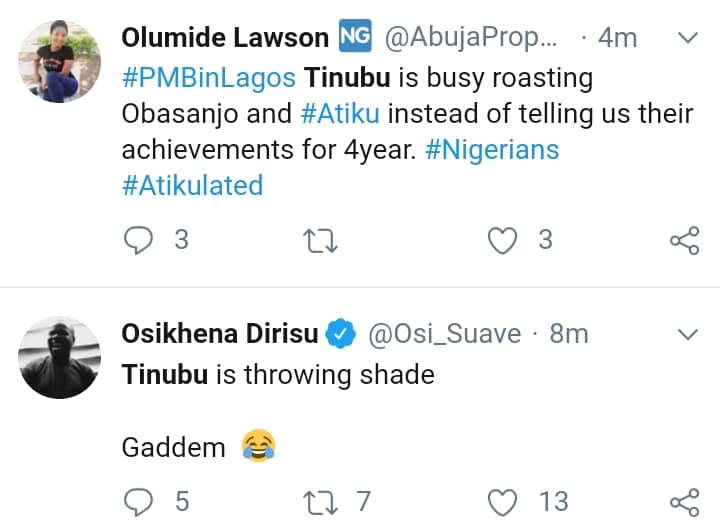This screenshot has width=720, height=524.
Task: View Olumide Lawson's profile picture
Action: (60, 62)
